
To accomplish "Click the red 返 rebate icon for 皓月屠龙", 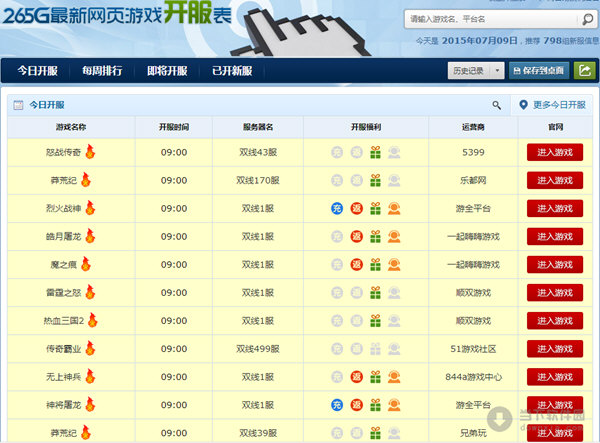I will point(356,236).
